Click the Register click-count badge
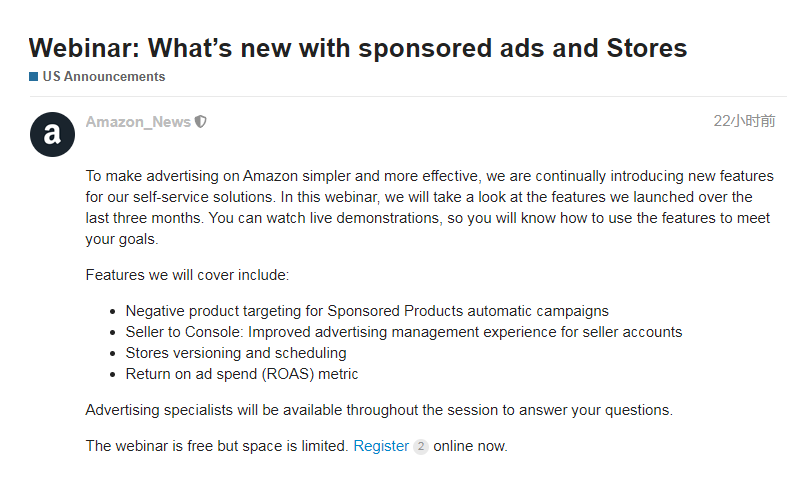 (x=420, y=447)
